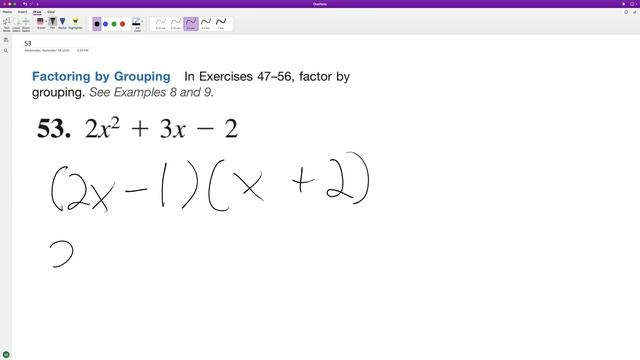Select the Text Mode tool

point(7,24)
